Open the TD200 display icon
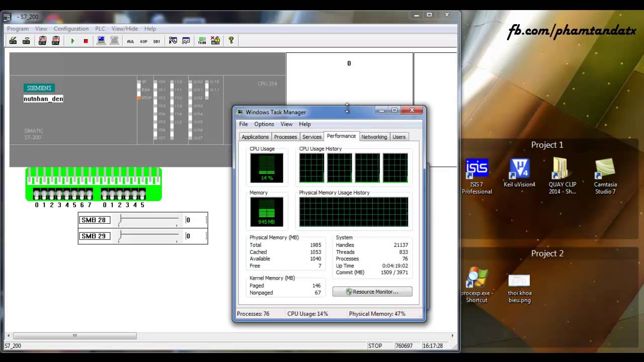Image resolution: width=644 pixels, height=362 pixels. coord(202,41)
